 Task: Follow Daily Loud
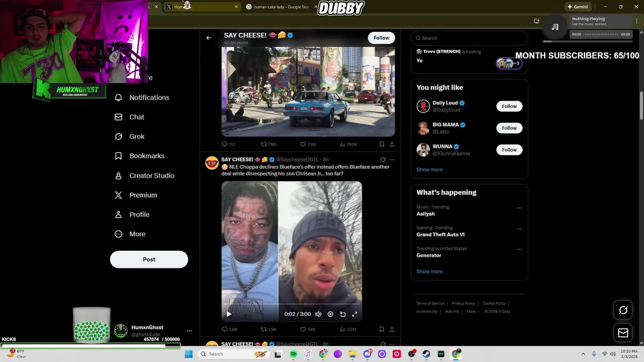(x=509, y=106)
